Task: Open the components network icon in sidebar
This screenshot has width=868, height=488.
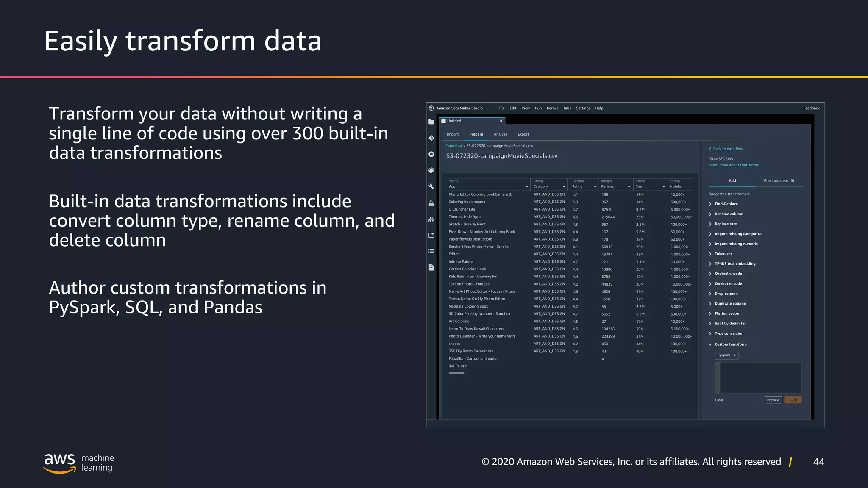Action: (431, 219)
